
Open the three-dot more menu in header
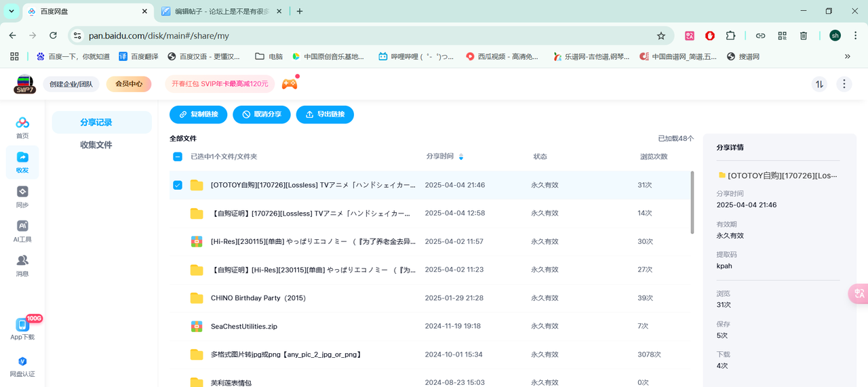[844, 84]
